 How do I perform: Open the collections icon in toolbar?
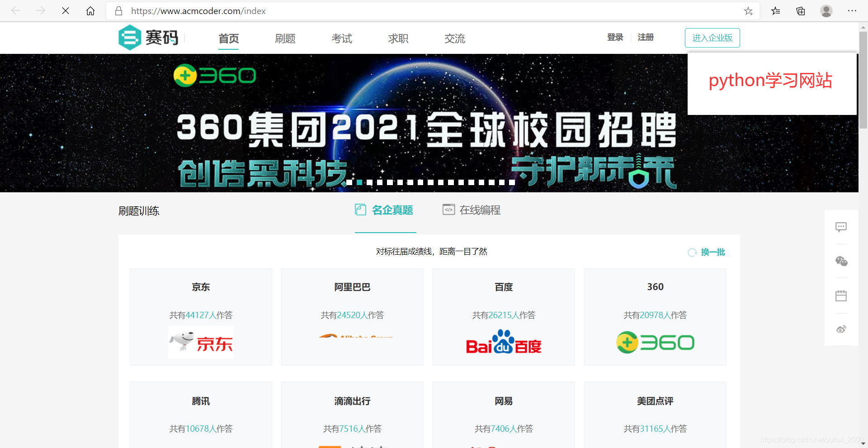[x=801, y=11]
